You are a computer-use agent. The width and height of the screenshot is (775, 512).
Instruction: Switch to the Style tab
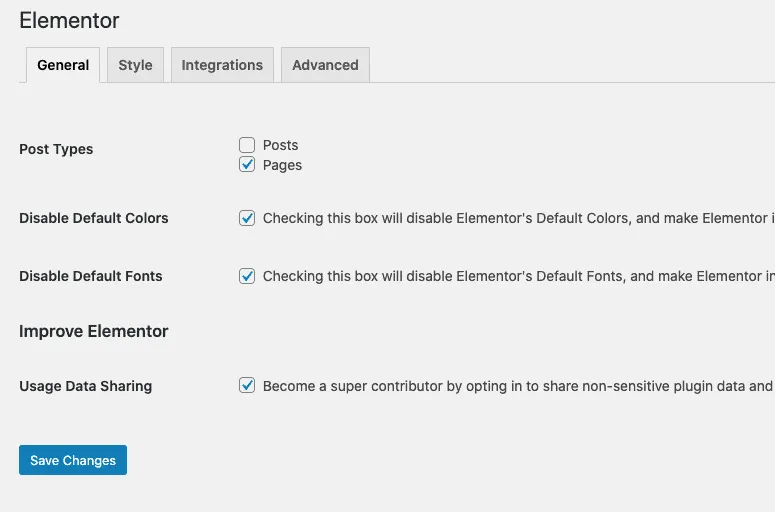(135, 65)
